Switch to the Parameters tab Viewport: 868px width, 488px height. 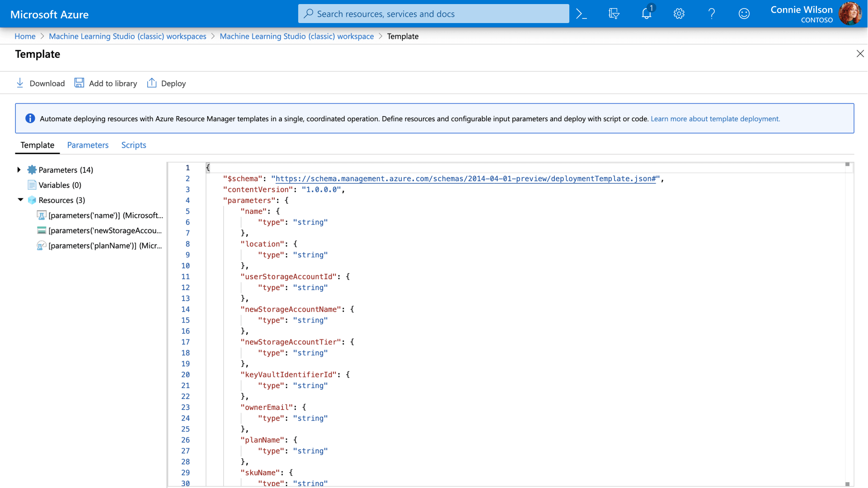[88, 145]
